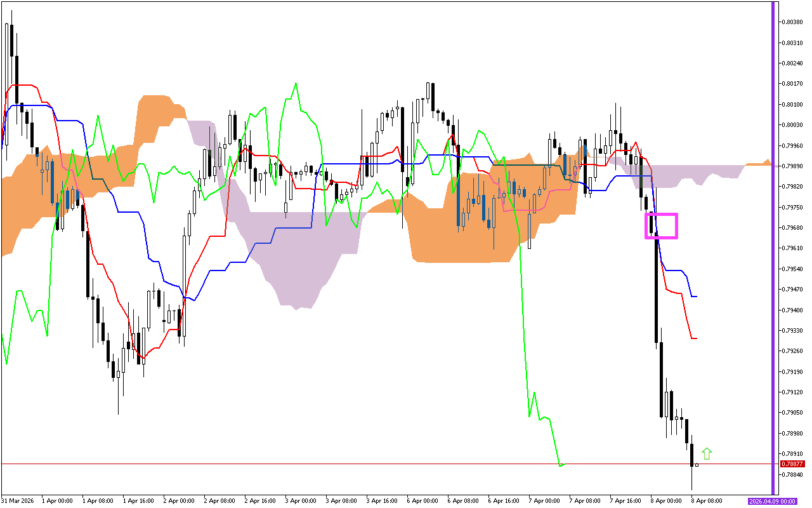Click the 7 Apr 16:00 time label
812x508 pixels.
click(624, 501)
